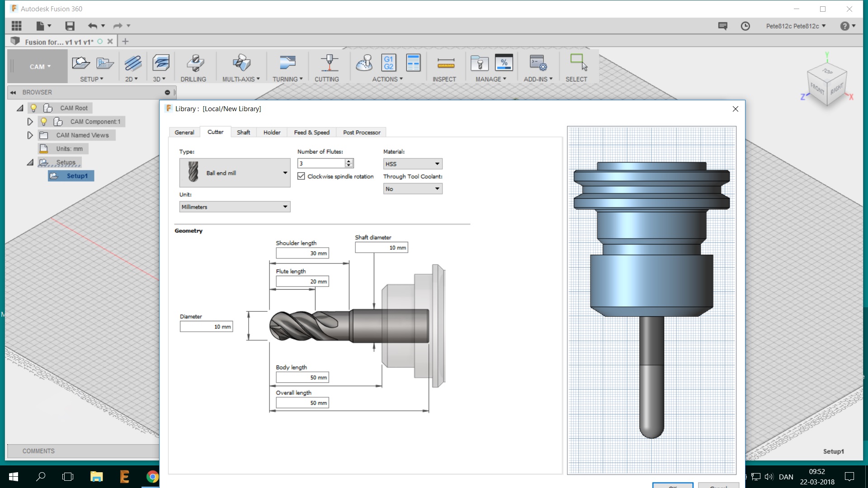Select the Setup1 item in browser
Viewport: 868px width, 488px height.
point(77,176)
